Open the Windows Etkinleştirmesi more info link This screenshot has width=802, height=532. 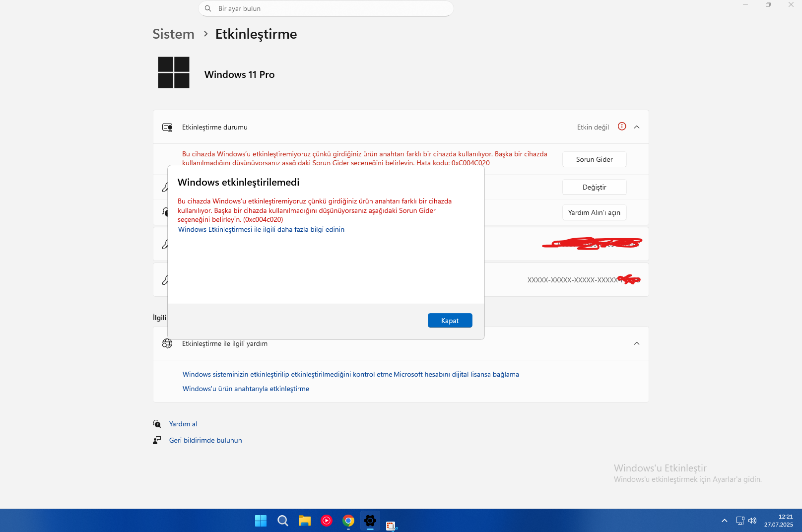coord(261,229)
